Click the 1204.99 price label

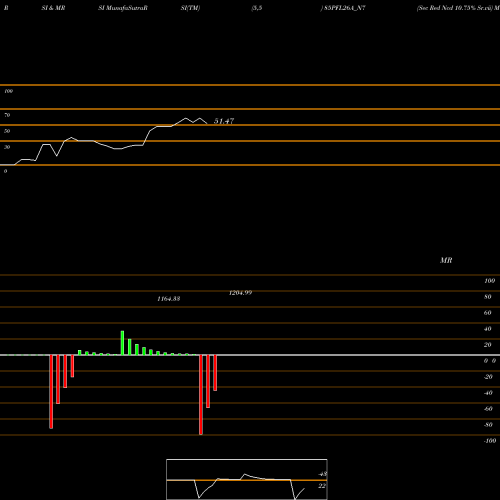(240, 293)
